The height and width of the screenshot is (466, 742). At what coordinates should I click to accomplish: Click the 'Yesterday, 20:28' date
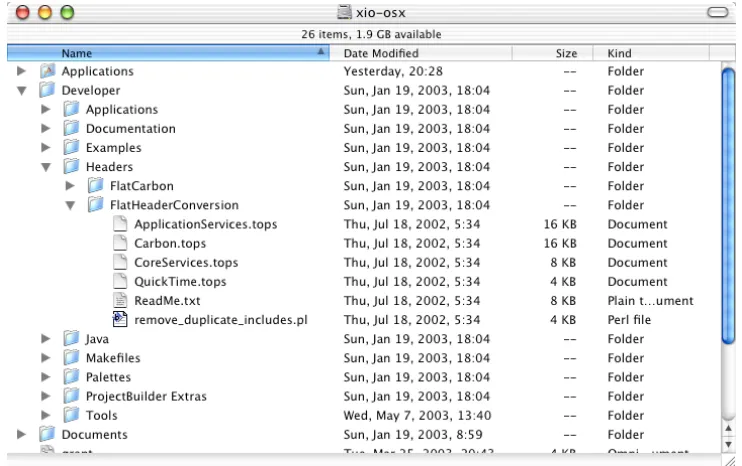[393, 71]
